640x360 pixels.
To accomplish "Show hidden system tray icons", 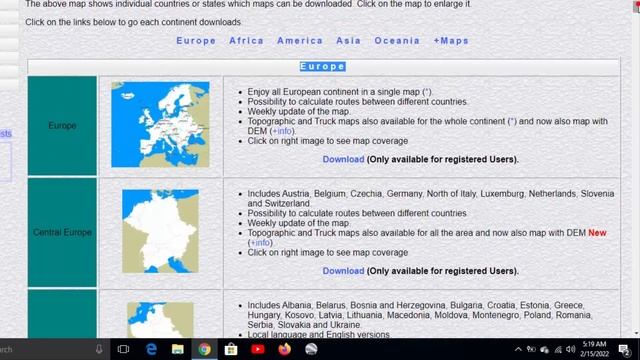I will 518,349.
